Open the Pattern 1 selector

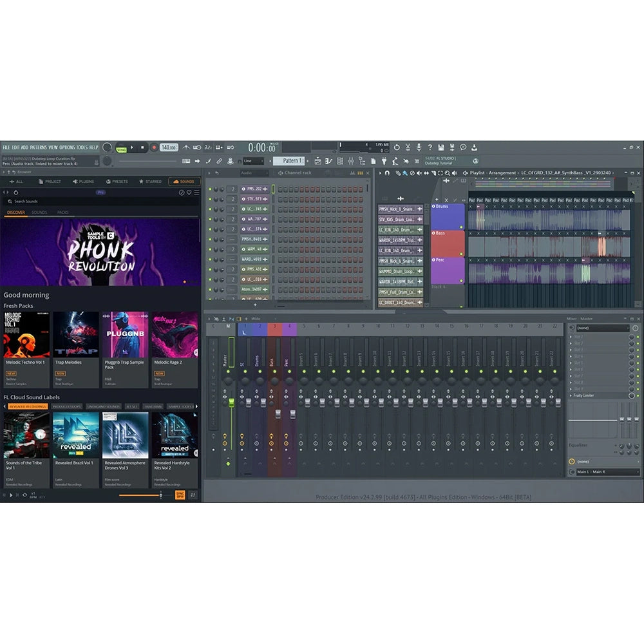289,161
